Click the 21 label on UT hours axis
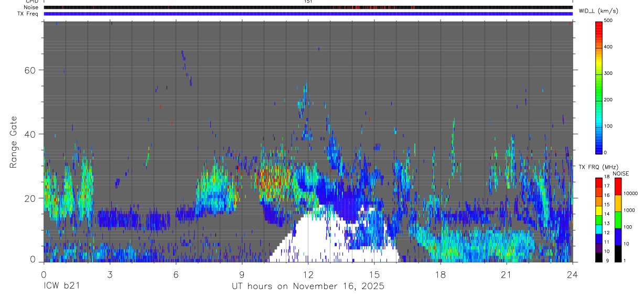 point(507,274)
